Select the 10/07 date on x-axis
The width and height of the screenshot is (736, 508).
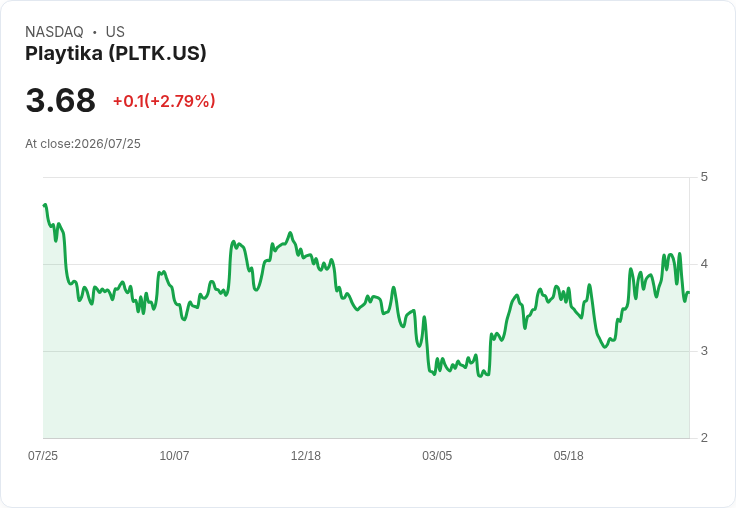(x=175, y=455)
